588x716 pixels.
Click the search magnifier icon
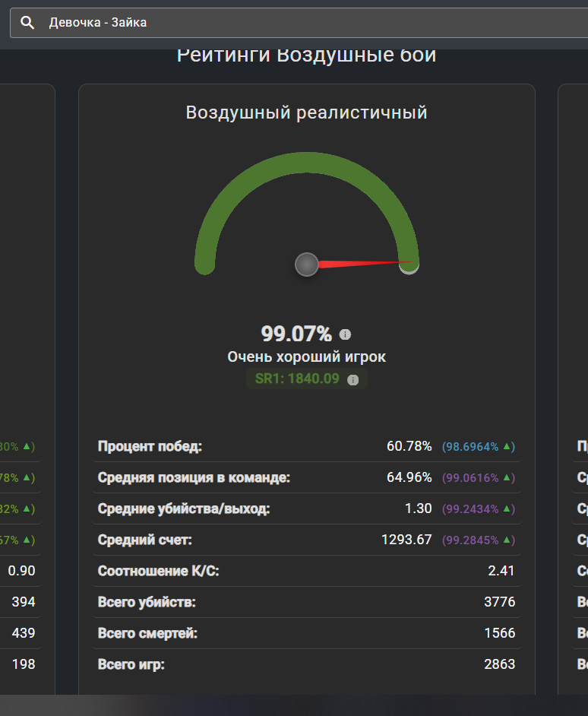[x=27, y=22]
